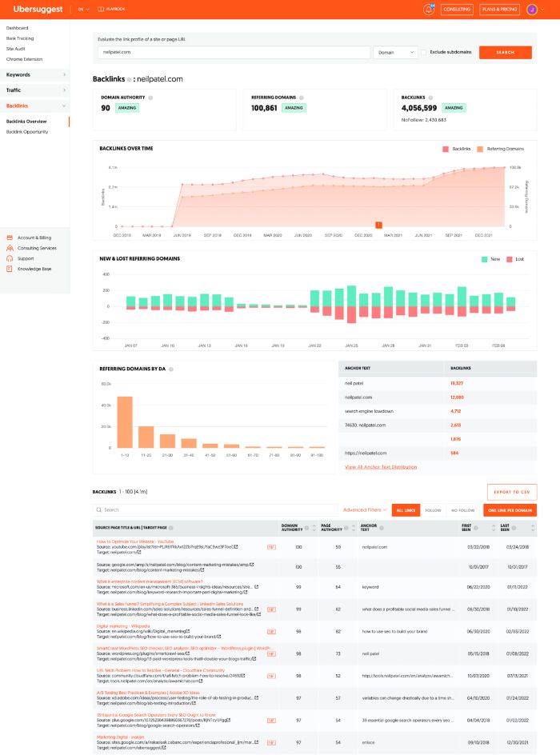Viewport: 560px width, 755px height.
Task: Click info icon in Page Authority column header
Action: click(346, 528)
